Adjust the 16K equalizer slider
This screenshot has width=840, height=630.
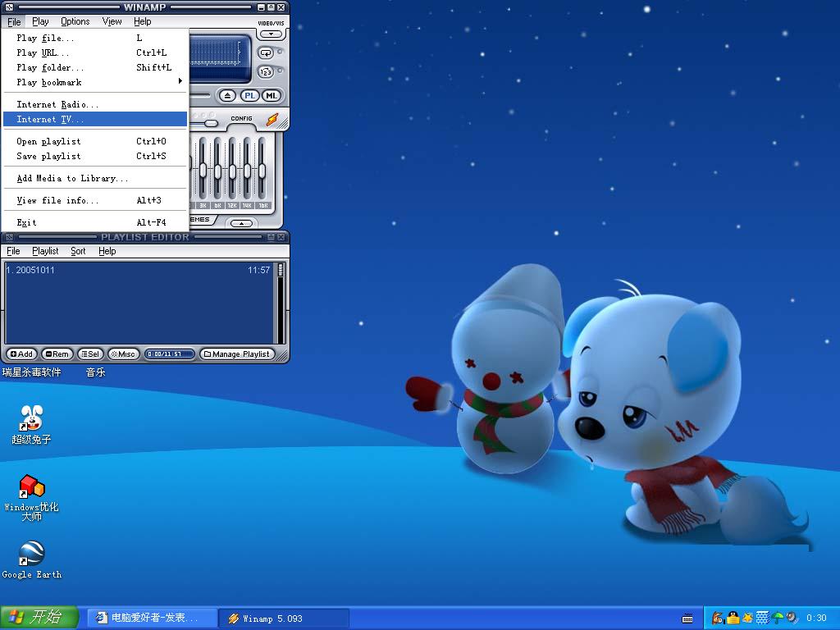(x=262, y=171)
